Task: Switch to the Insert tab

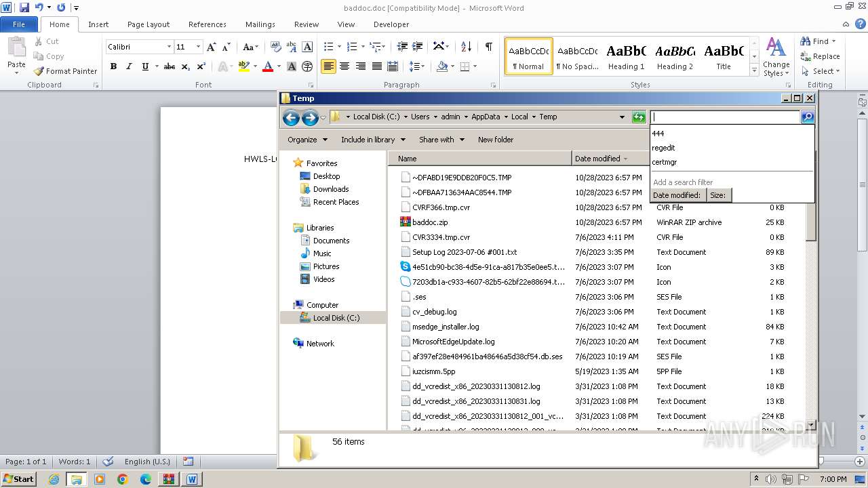Action: pyautogui.click(x=98, y=24)
